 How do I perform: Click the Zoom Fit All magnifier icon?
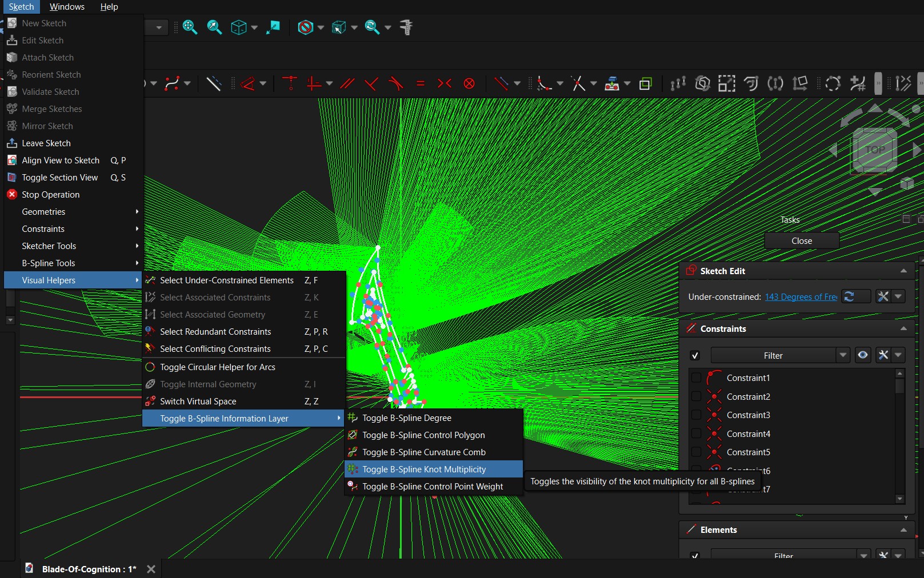point(190,27)
